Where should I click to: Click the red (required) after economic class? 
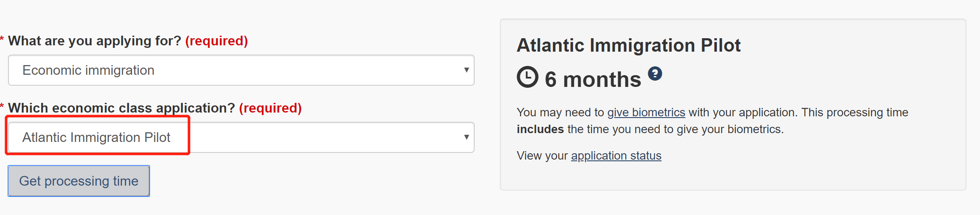(x=270, y=108)
